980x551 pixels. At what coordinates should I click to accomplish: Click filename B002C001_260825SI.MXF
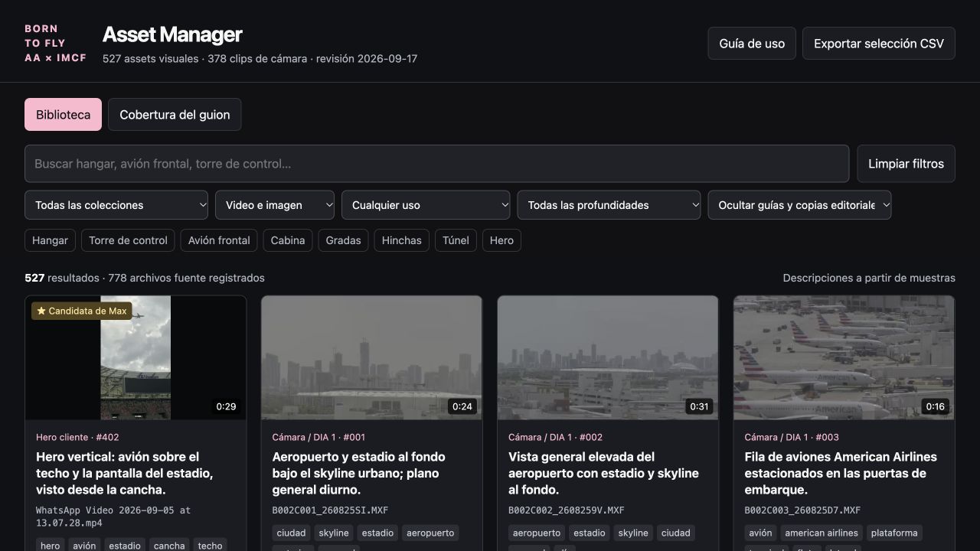330,510
